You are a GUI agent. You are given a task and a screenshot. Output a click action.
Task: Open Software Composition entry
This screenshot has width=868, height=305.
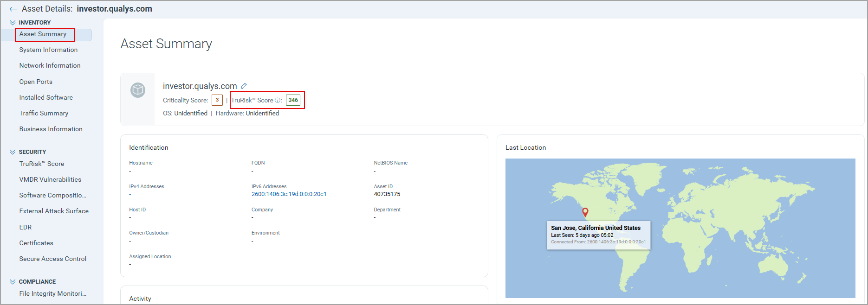52,195
